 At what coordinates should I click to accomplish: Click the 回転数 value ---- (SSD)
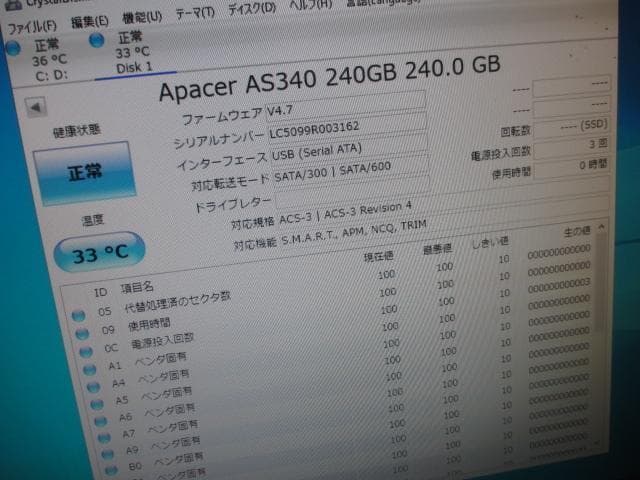pyautogui.click(x=571, y=127)
